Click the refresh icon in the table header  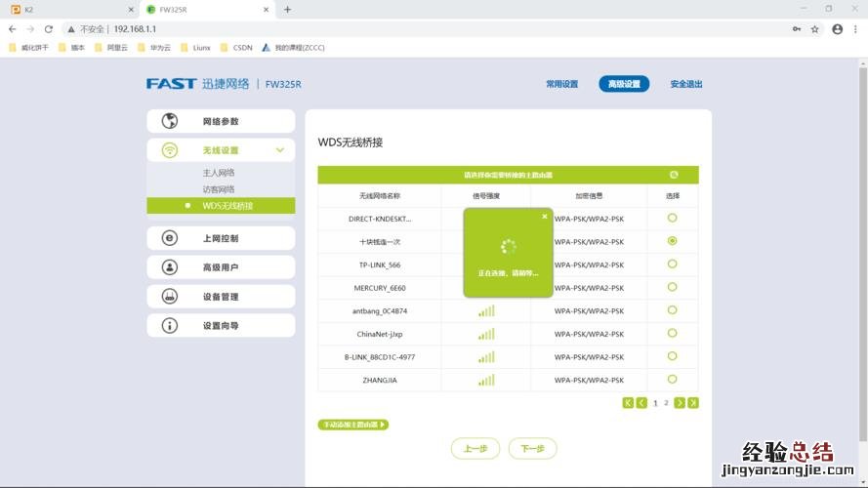click(674, 175)
